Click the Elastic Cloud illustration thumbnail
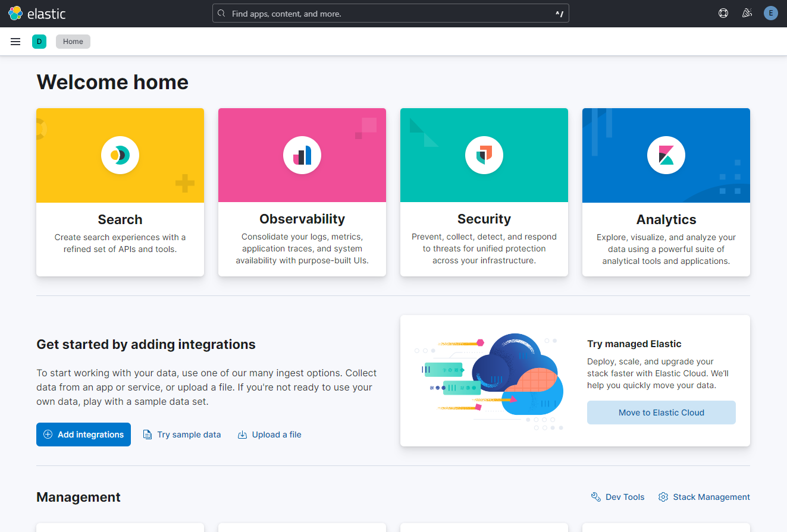 pyautogui.click(x=488, y=381)
